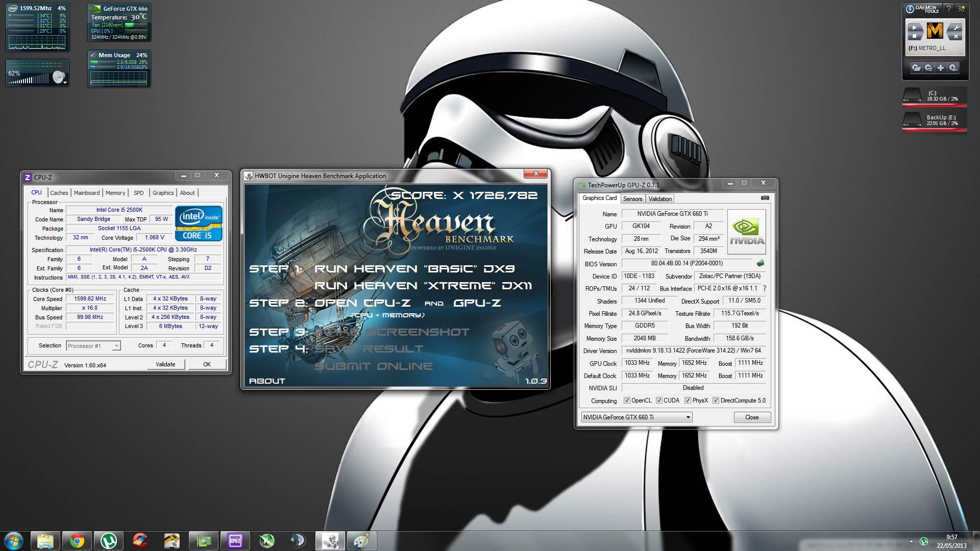Open the Validation tab in GPU-Z
The width and height of the screenshot is (980, 551).
coord(660,199)
